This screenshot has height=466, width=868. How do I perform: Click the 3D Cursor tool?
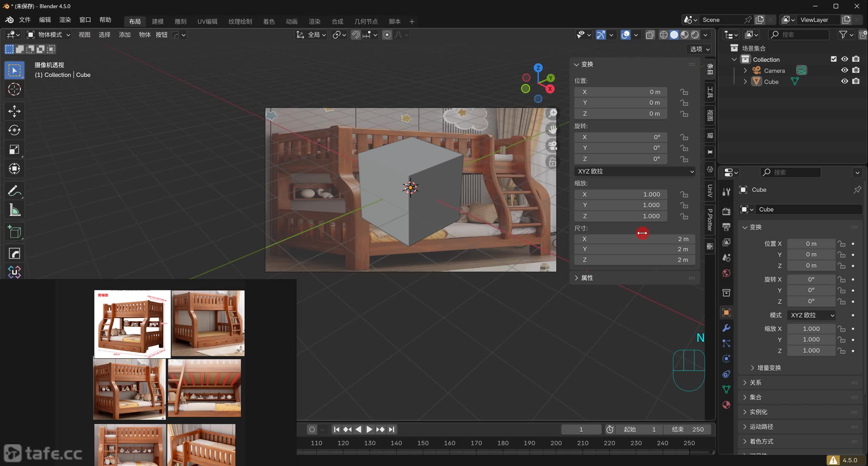click(x=14, y=89)
